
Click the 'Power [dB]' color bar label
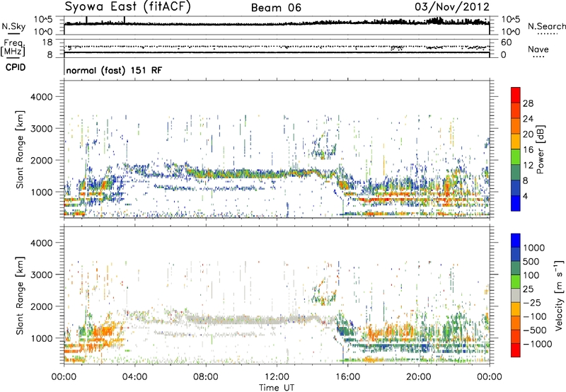540,149
